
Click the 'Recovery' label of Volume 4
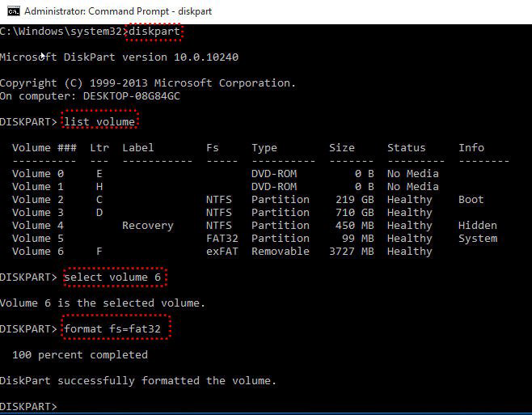click(148, 226)
